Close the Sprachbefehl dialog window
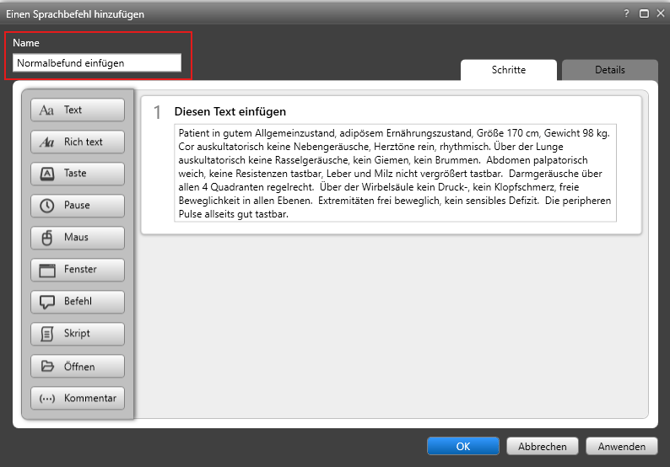This screenshot has height=467, width=670. point(658,13)
